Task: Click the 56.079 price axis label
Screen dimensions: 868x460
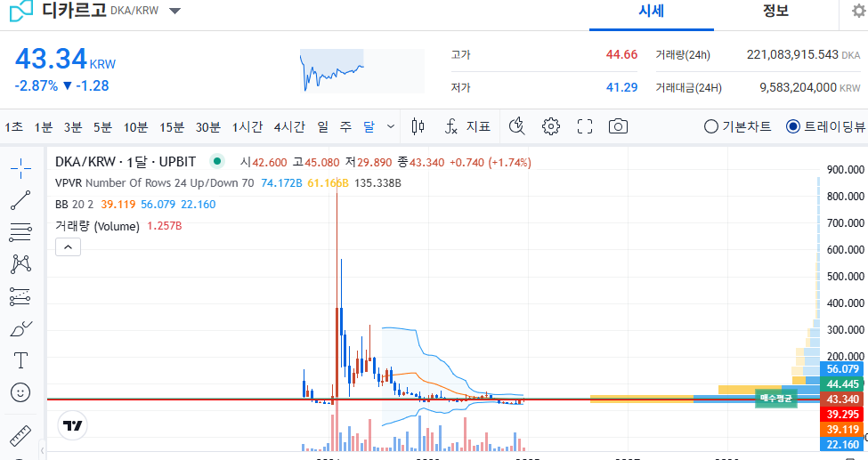Action: [842, 368]
